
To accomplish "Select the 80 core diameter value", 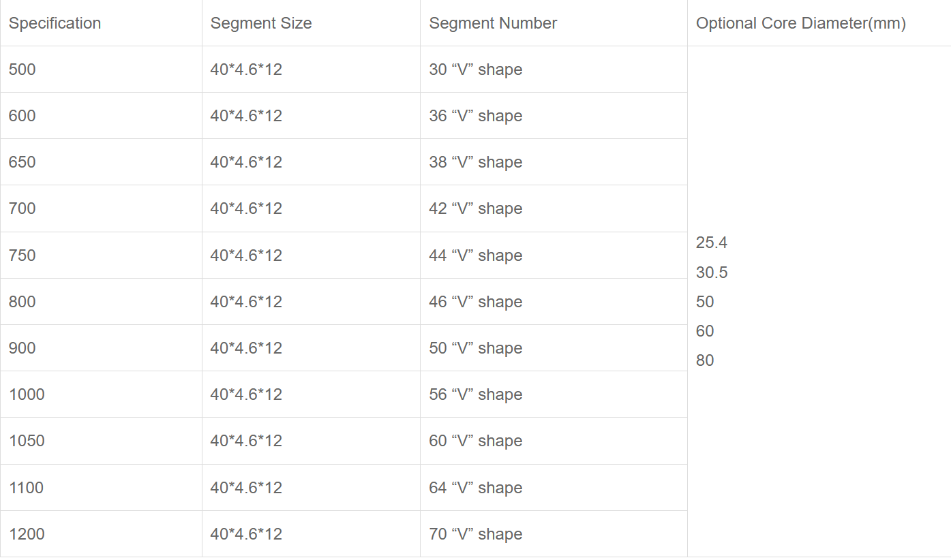I will pos(705,360).
